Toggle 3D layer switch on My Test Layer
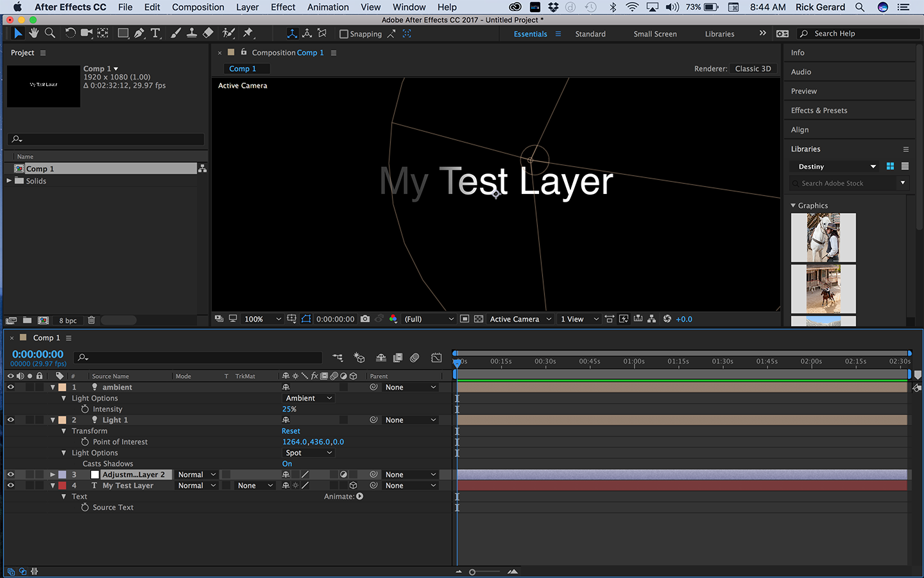924x578 pixels. coord(353,486)
